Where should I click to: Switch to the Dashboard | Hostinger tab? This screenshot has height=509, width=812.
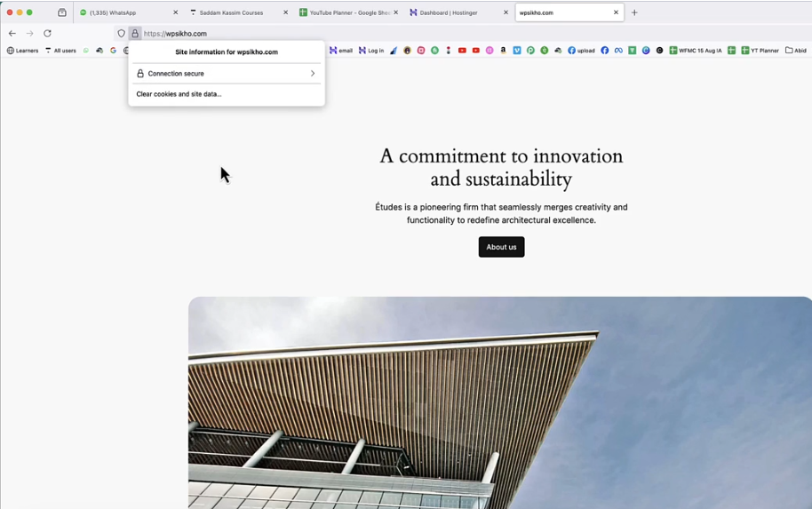pos(453,12)
